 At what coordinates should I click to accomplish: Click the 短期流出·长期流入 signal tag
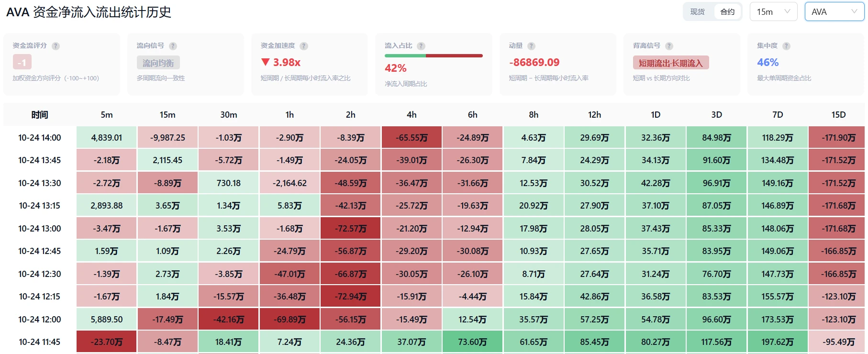point(671,63)
